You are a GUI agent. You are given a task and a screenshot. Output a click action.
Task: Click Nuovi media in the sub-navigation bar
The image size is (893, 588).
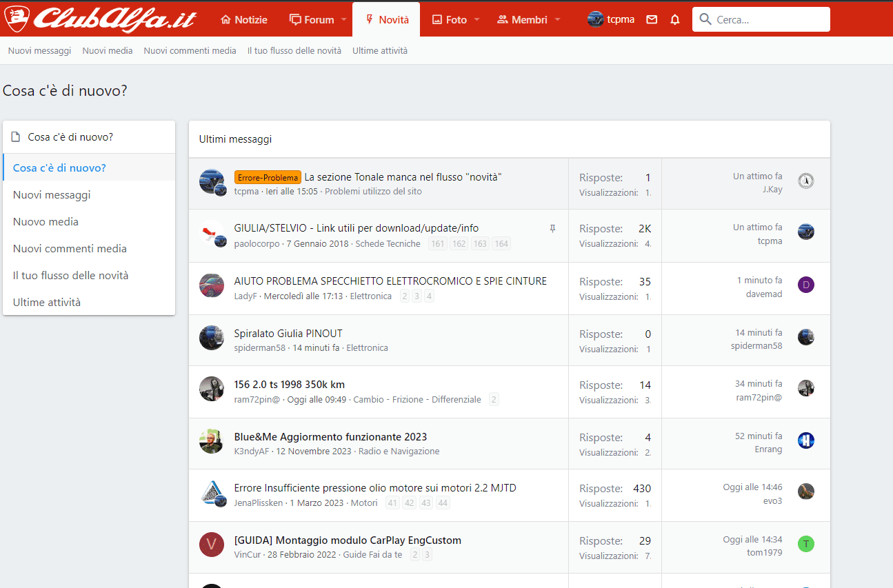(x=108, y=51)
